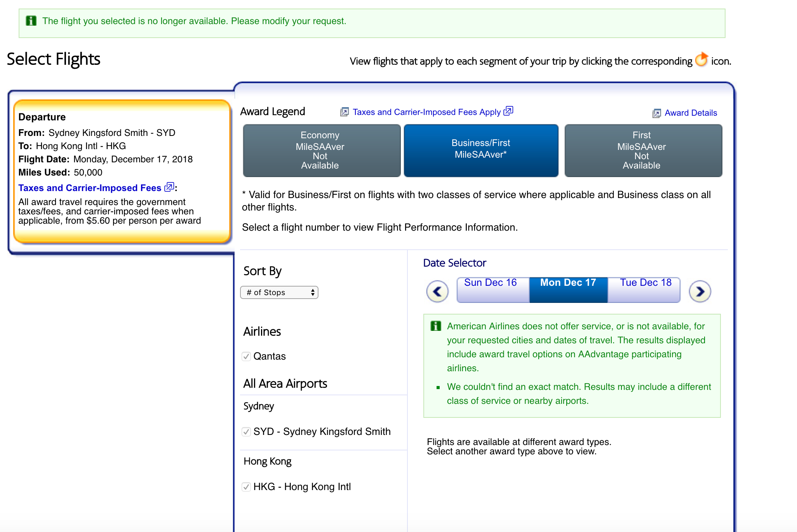Screen dimensions: 797x532
Task: Click popup icon left of Taxes link
Action: click(344, 112)
